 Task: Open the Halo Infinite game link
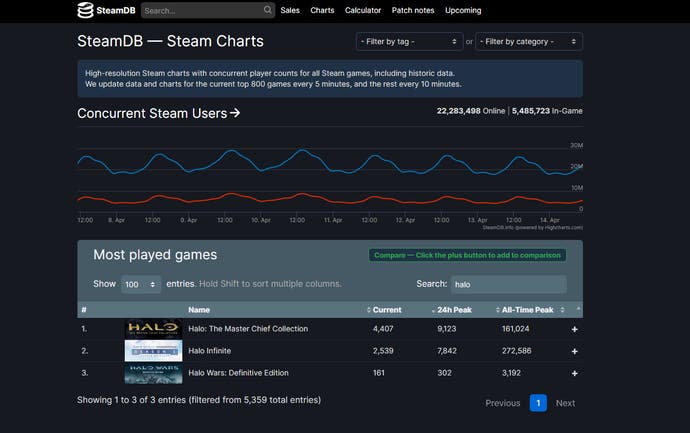[209, 351]
